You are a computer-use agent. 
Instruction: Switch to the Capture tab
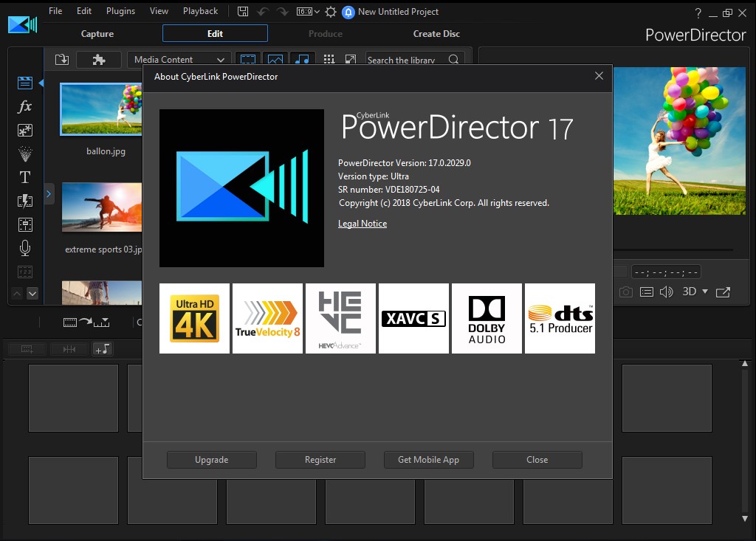pos(97,34)
